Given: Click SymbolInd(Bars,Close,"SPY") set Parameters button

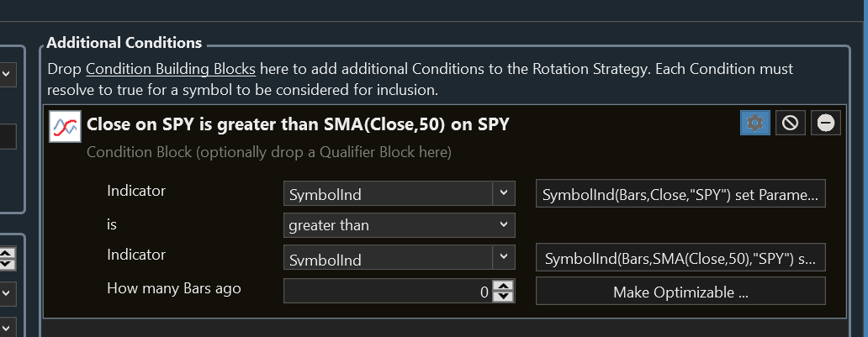Looking at the screenshot, I should coord(680,194).
